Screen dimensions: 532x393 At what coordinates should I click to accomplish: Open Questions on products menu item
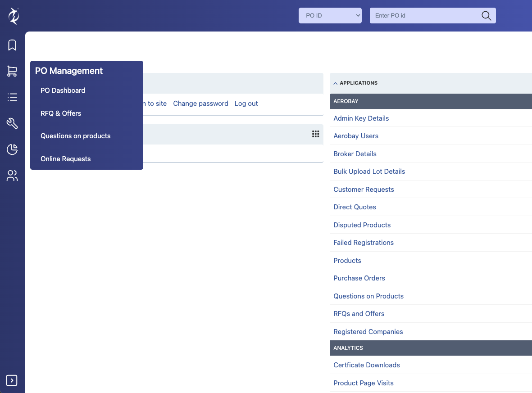coord(75,136)
